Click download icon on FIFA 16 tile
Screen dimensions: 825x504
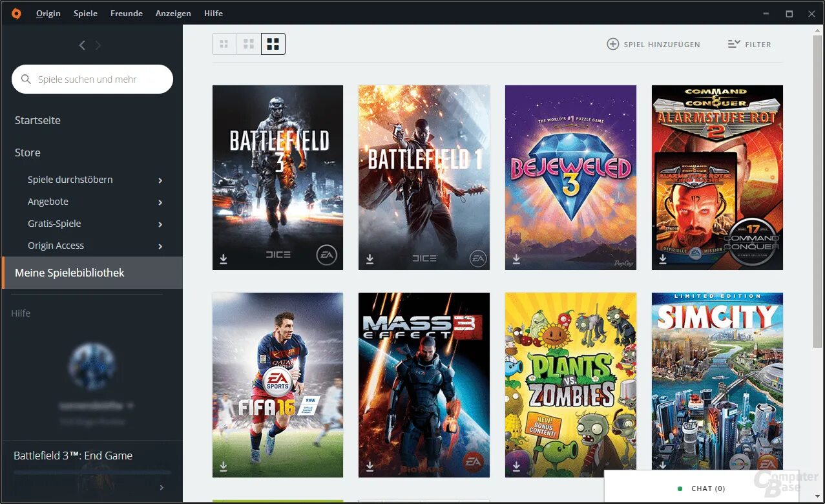(224, 466)
